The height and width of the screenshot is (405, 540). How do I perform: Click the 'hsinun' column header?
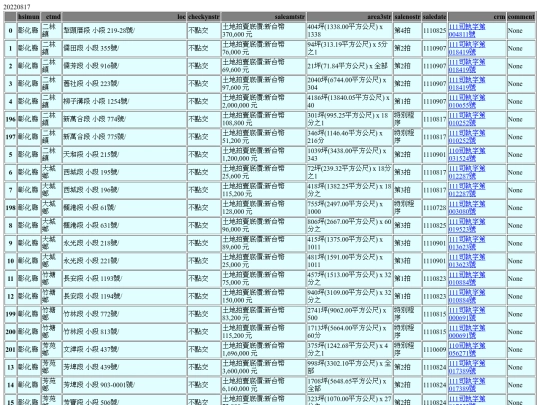point(29,17)
